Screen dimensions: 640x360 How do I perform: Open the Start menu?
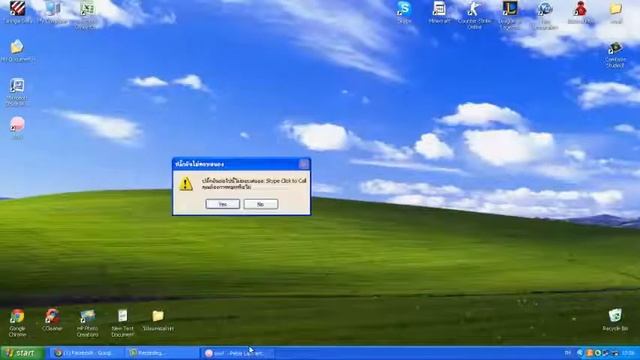22,353
